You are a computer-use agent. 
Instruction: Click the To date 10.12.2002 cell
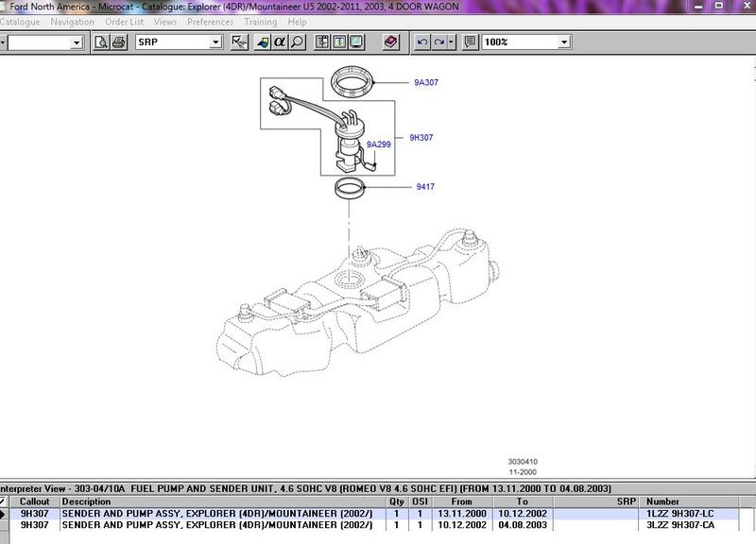pyautogui.click(x=523, y=514)
